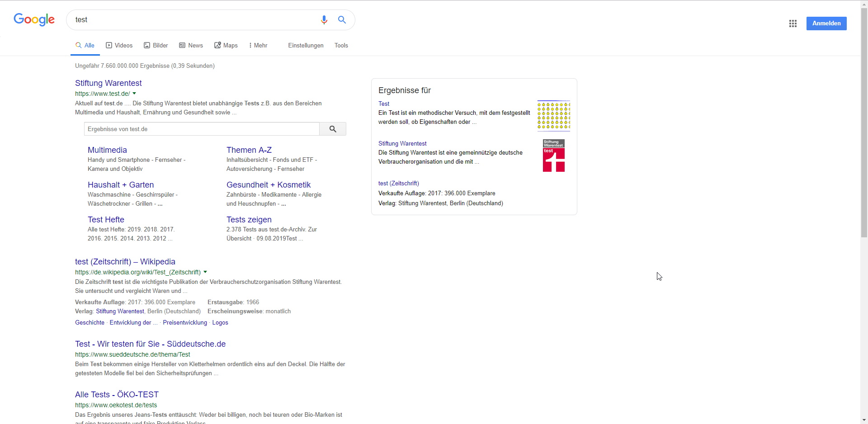Open Alle Tests - ÖKO-TEST result
Viewport: 868px width, 424px height.
pos(117,395)
